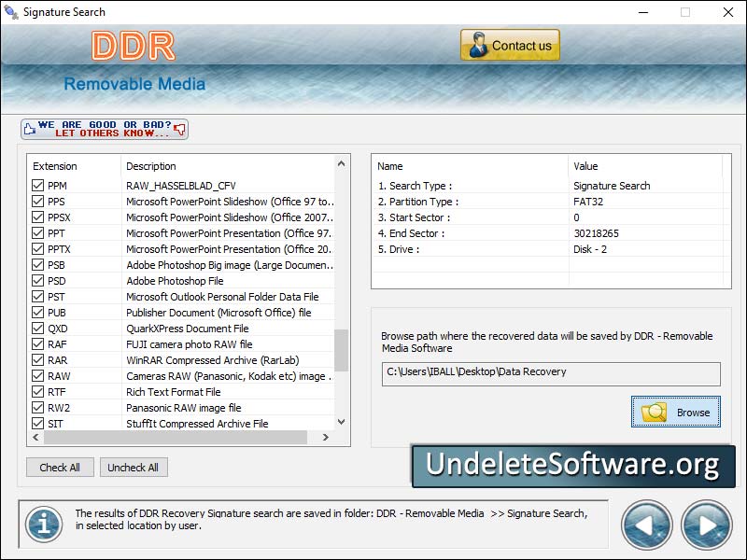Uncheck the PST extension checkbox
747x560 pixels.
tap(37, 296)
